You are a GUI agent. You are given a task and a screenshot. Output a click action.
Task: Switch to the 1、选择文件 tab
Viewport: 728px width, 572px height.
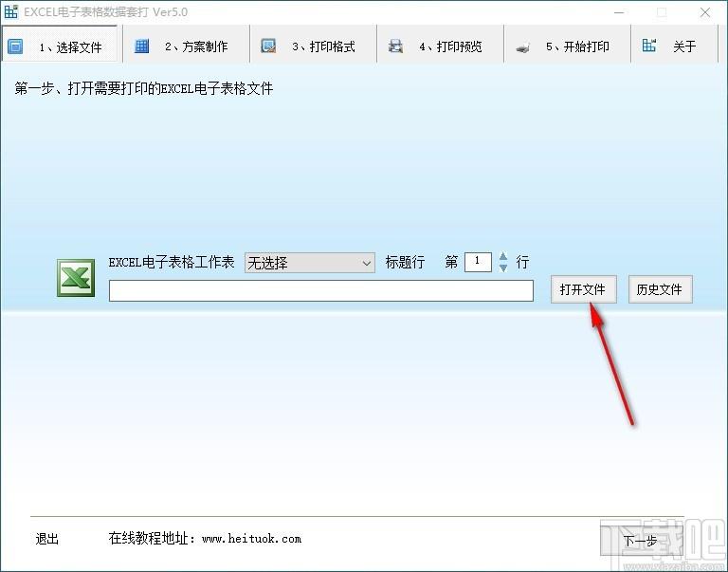point(61,45)
